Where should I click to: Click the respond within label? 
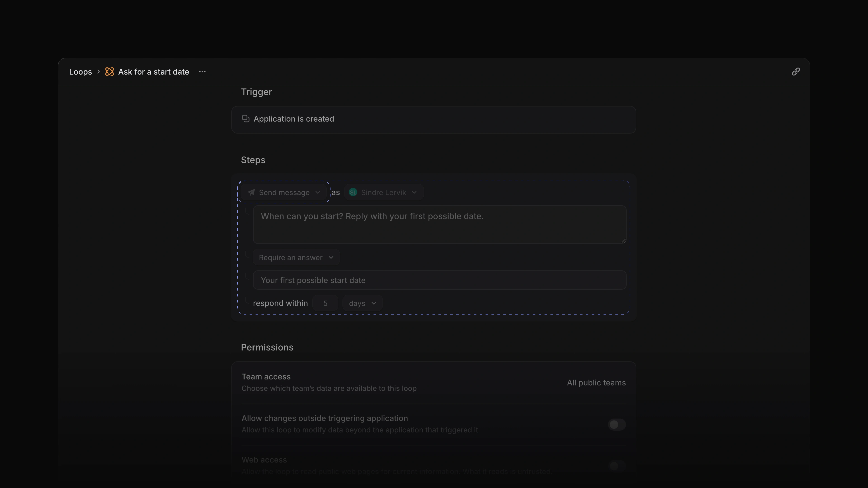(280, 303)
